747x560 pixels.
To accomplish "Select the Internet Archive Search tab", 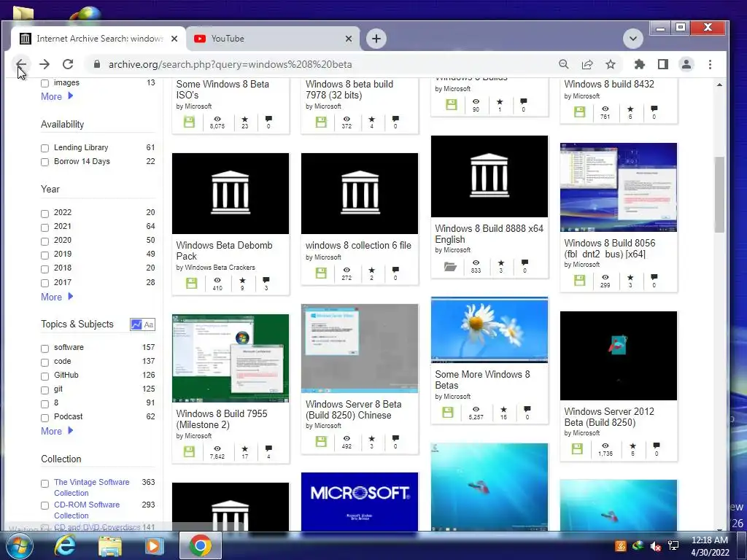I will click(x=98, y=39).
